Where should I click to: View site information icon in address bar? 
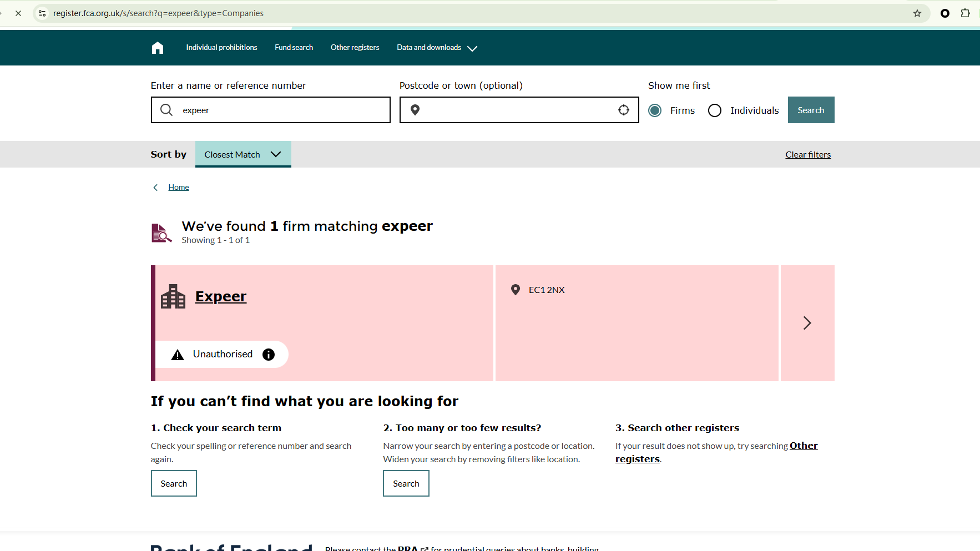[42, 13]
